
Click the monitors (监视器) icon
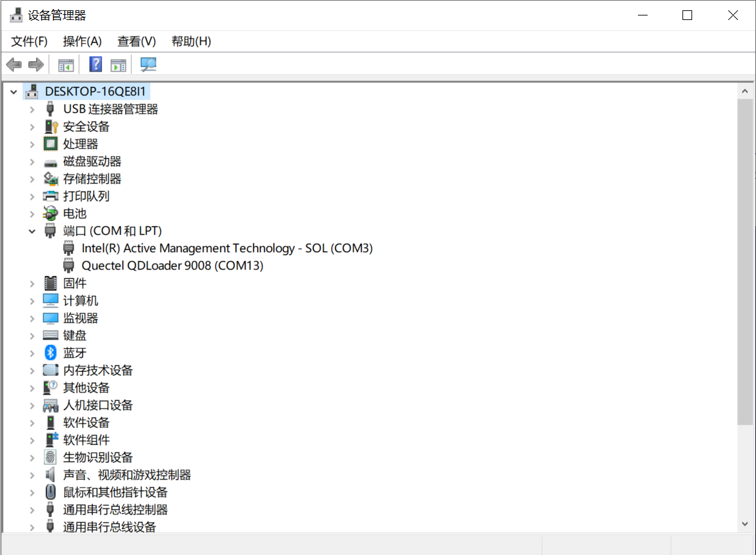[50, 318]
